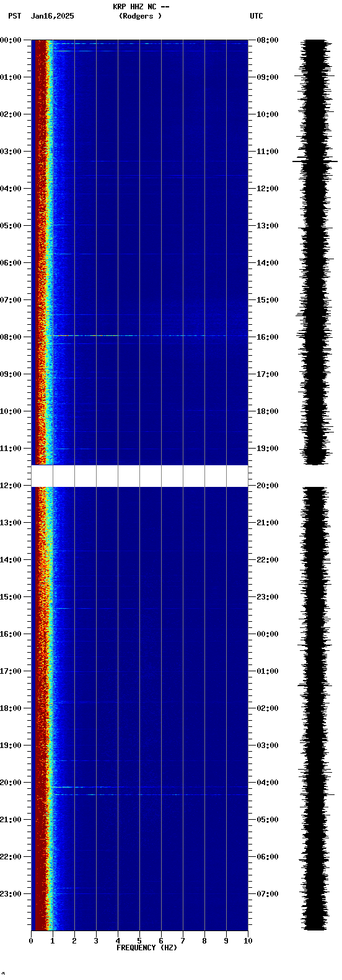Click the UTC '07:00' time label
This screenshot has width=342, height=980.
(x=268, y=894)
